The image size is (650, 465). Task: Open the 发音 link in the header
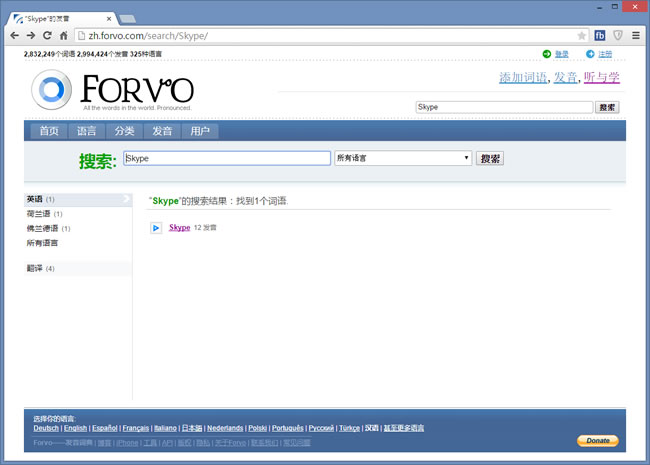pos(565,78)
